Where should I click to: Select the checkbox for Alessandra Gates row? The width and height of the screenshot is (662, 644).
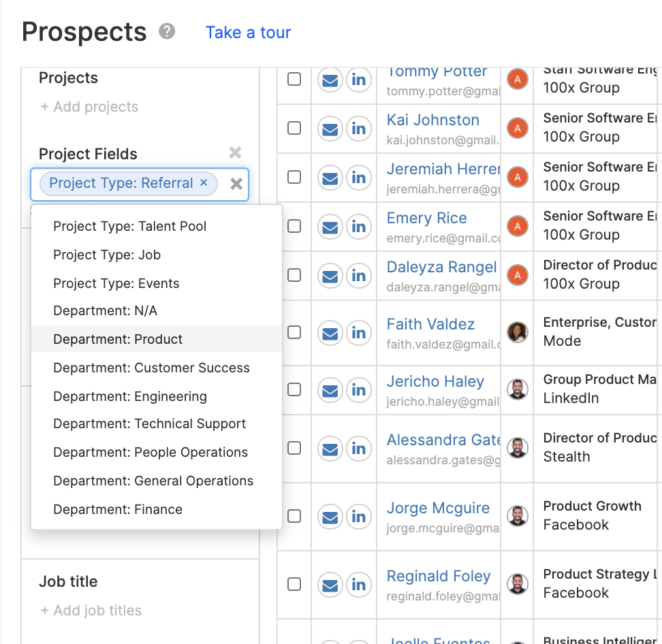294,448
